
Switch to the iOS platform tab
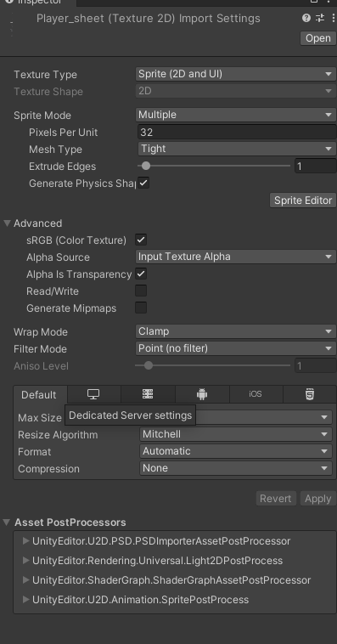[x=256, y=394]
